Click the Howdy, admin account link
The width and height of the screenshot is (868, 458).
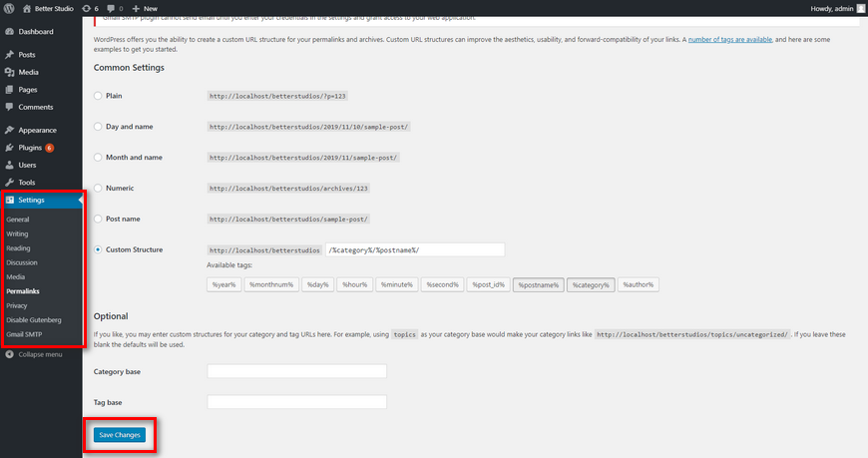(x=832, y=8)
